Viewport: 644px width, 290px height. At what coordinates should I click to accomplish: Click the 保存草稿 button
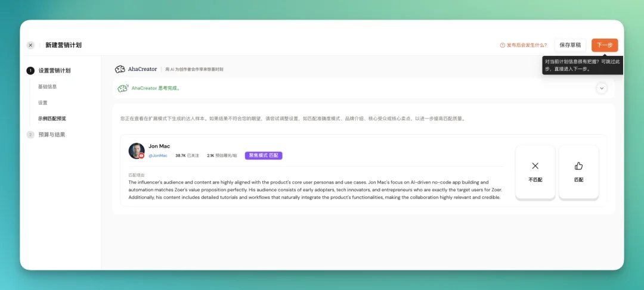point(570,45)
